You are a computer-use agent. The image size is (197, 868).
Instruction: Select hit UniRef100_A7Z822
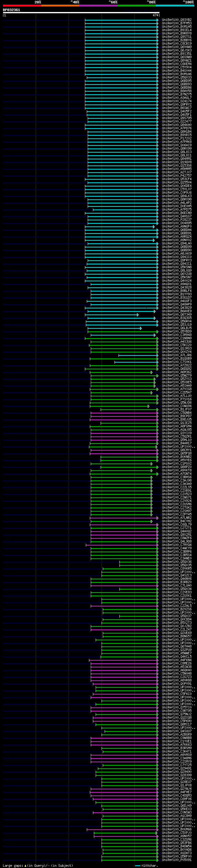(176, 365)
